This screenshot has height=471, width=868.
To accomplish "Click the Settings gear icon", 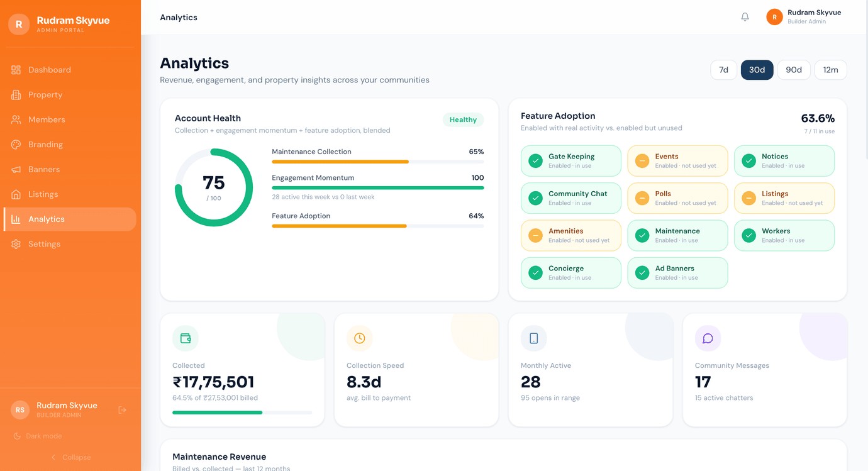I will tap(16, 244).
